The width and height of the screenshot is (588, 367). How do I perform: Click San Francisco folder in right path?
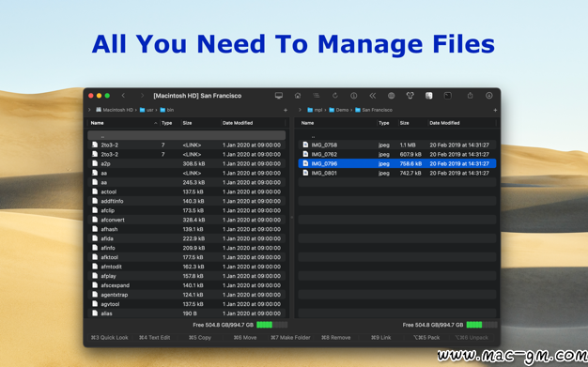point(374,110)
